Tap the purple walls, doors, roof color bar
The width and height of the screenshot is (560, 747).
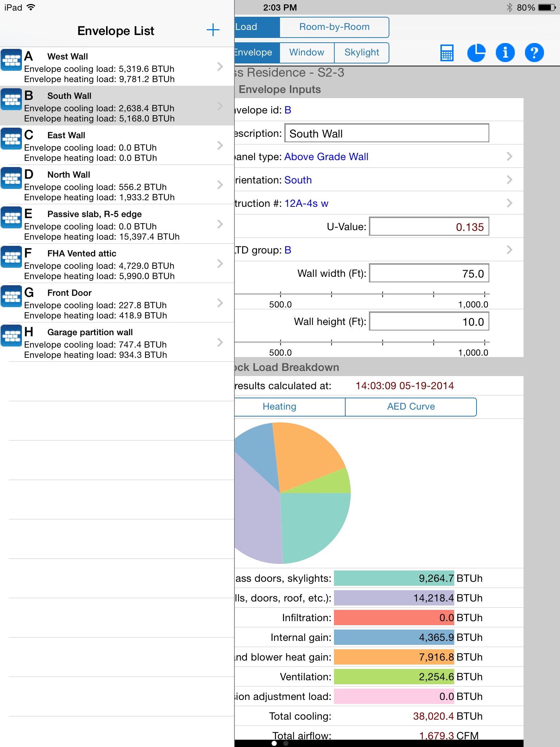tap(394, 598)
